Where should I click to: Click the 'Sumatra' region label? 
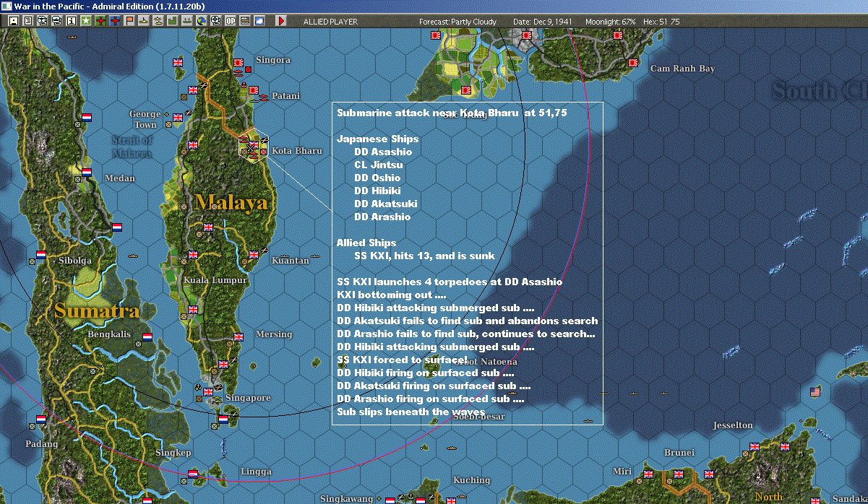(95, 311)
